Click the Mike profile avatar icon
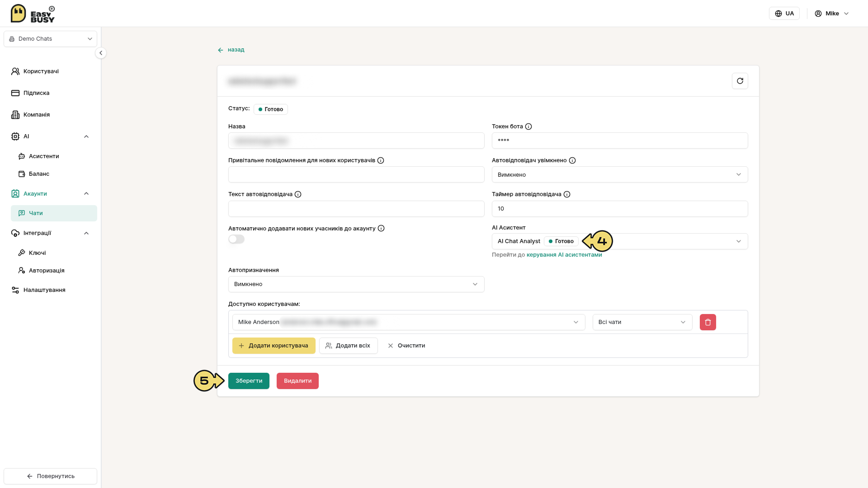The image size is (868, 488). click(818, 14)
